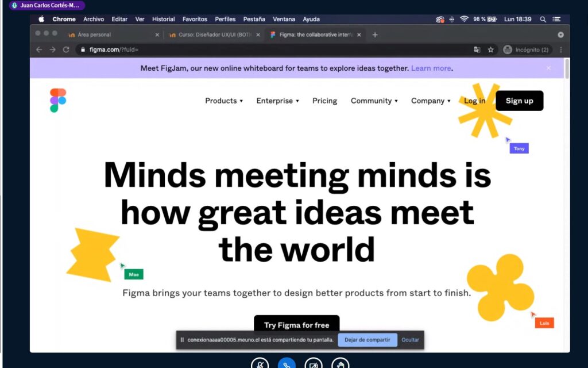Open the Perfiles menu
The image size is (588, 368).
pyautogui.click(x=225, y=19)
